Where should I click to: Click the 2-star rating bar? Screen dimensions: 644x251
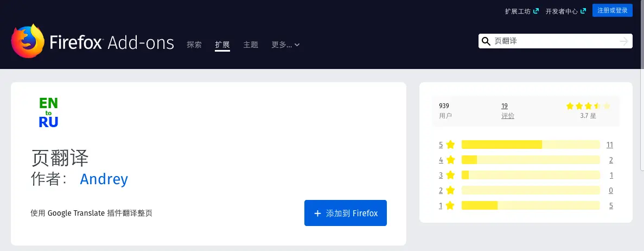coord(531,190)
